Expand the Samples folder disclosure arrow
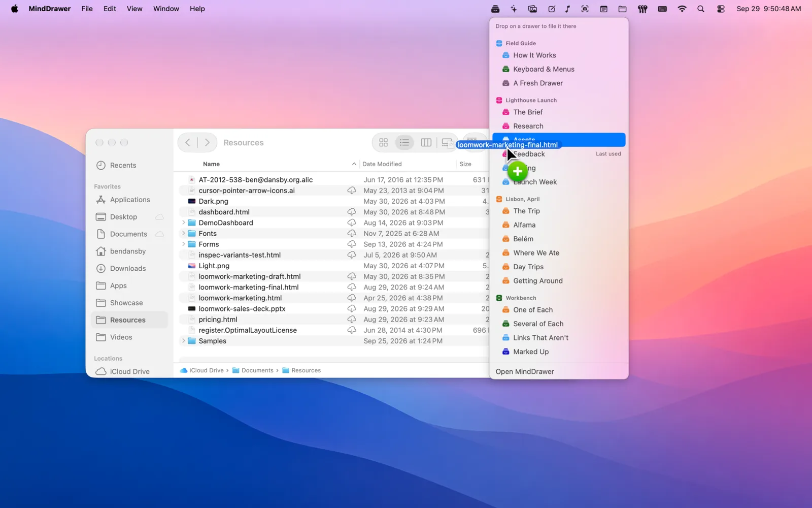The image size is (812, 508). (183, 341)
